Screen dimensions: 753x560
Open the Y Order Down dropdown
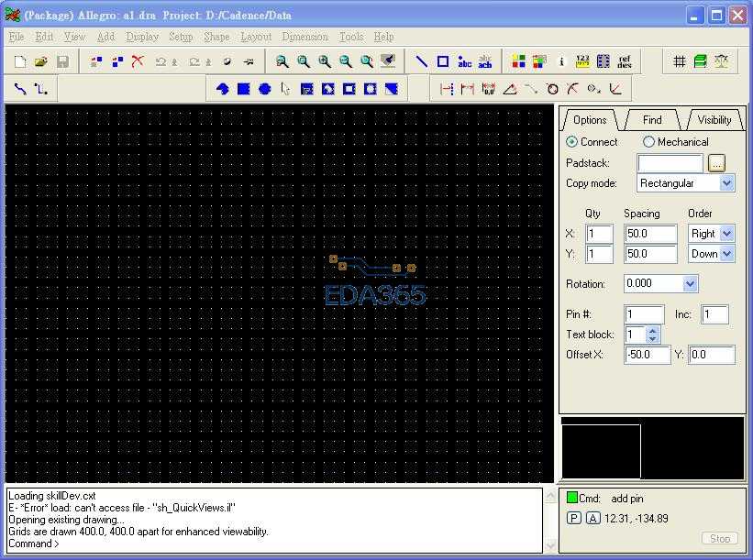727,254
